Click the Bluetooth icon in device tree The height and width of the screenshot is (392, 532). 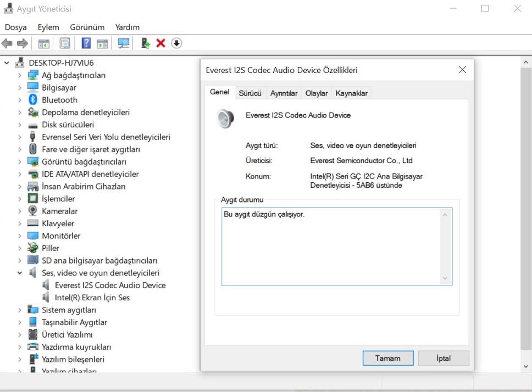(33, 99)
